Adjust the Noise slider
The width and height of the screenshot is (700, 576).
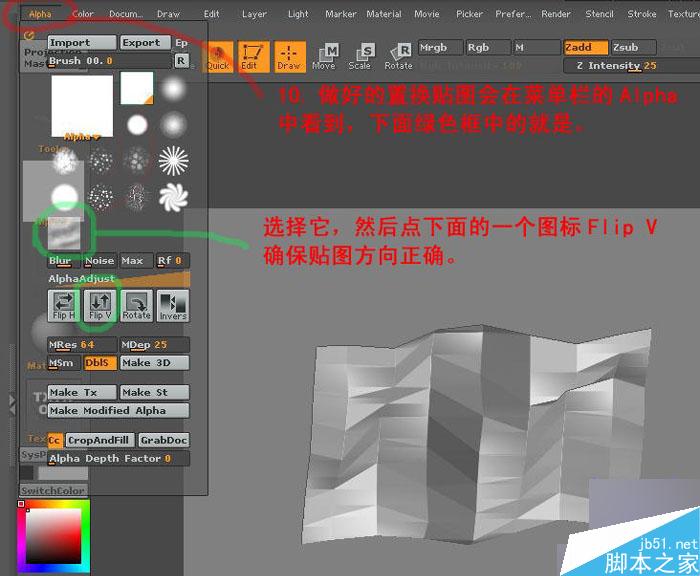point(100,261)
